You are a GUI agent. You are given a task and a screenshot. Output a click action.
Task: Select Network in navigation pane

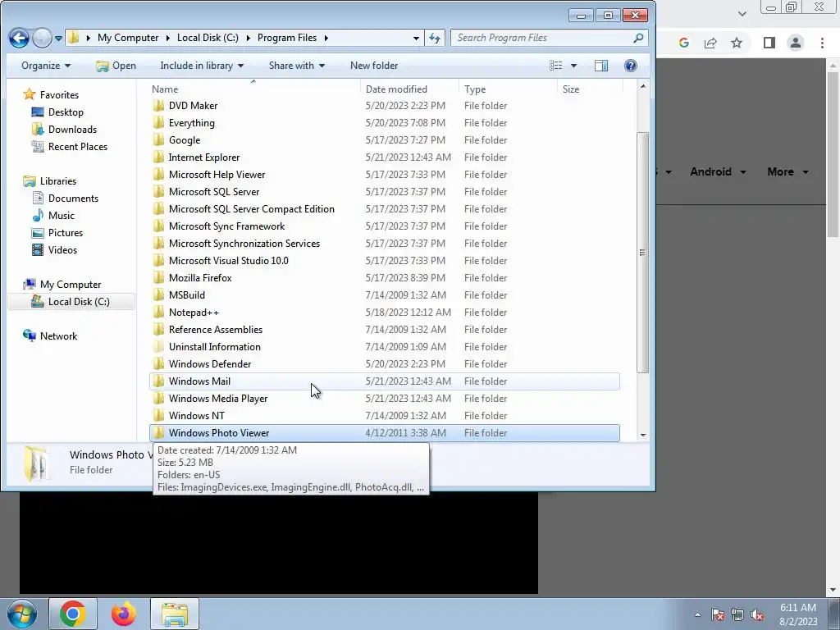[x=58, y=336]
